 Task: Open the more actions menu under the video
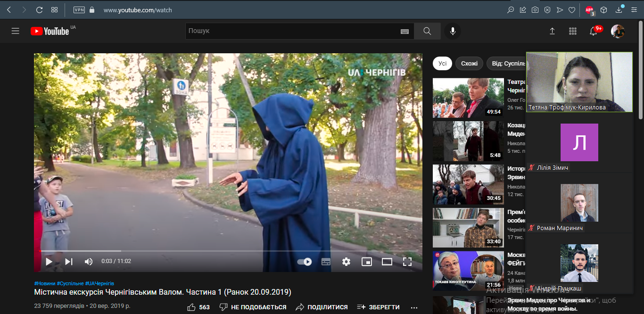413,307
